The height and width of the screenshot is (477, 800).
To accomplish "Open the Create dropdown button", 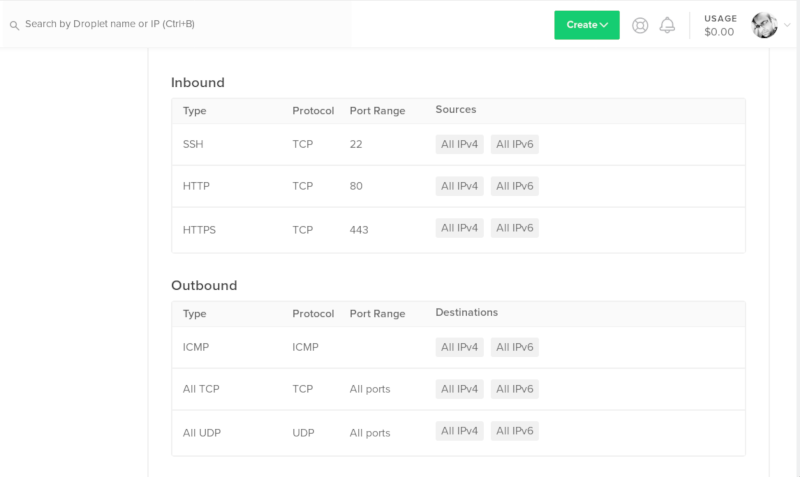I will coord(587,25).
